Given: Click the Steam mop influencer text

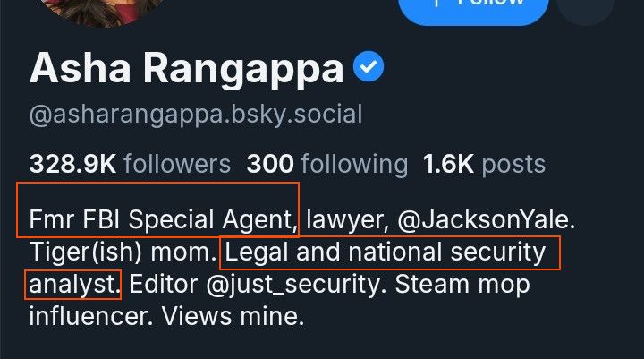Looking at the screenshot, I should [x=279, y=300].
